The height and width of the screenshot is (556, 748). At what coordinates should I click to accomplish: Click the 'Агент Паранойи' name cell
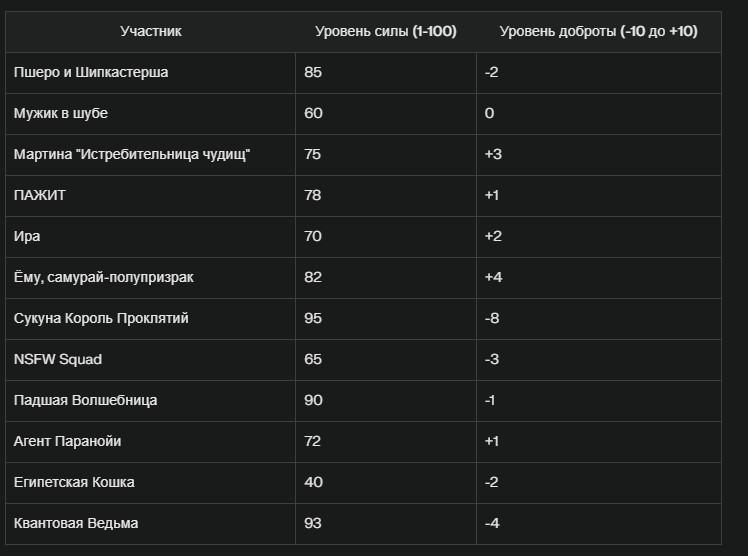click(150, 442)
